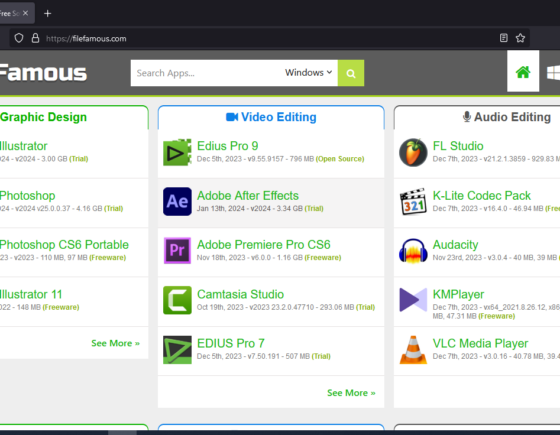Click EDIUS Pro 7 details '507 MB (Trial)'
560x435 pixels.
click(308, 356)
